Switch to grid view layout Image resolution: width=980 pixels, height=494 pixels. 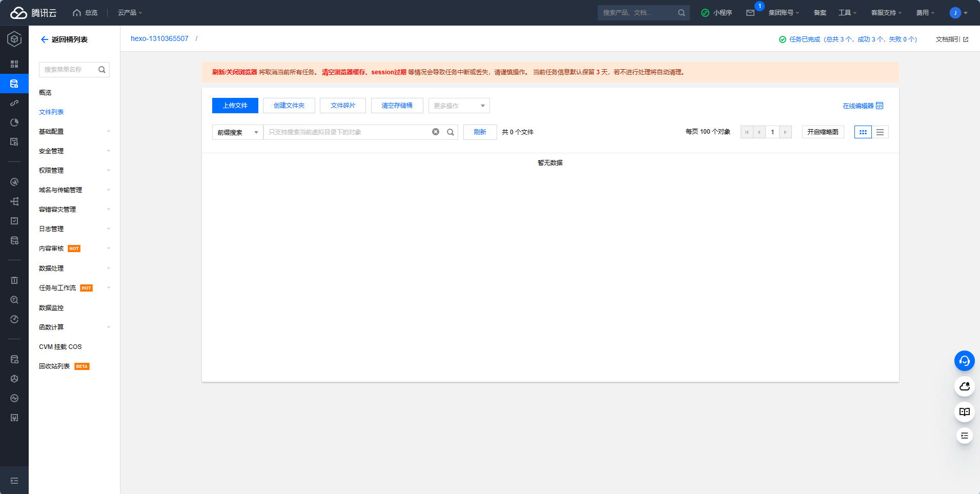point(863,132)
